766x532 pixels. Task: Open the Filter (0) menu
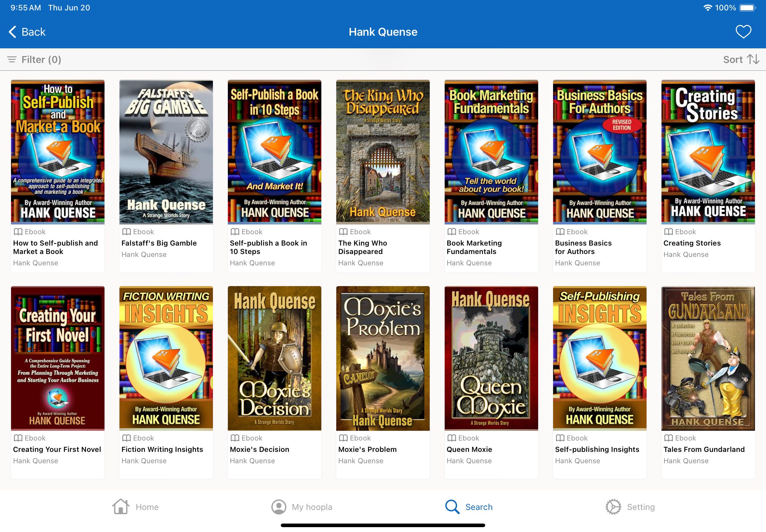click(34, 60)
